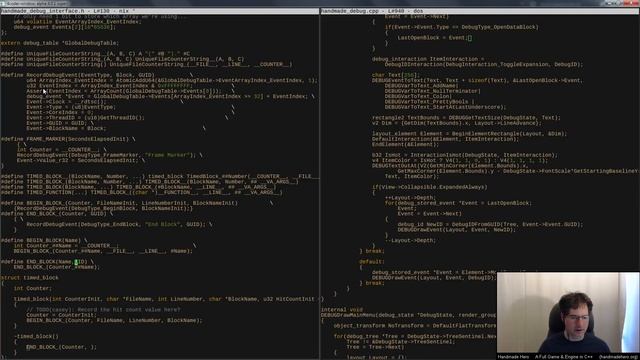This screenshot has height=360, width=640.
Task: Click the '--Layout->Depth;' line
Action: click(410, 240)
